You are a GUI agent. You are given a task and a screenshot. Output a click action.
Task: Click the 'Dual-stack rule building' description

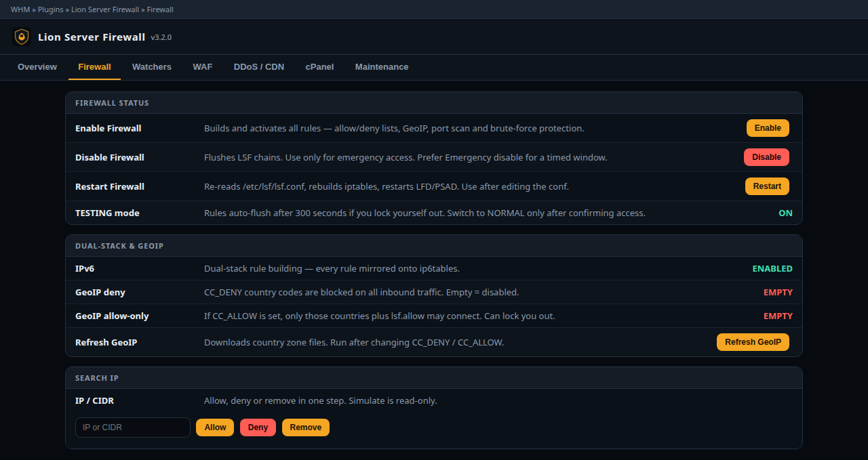[332, 268]
